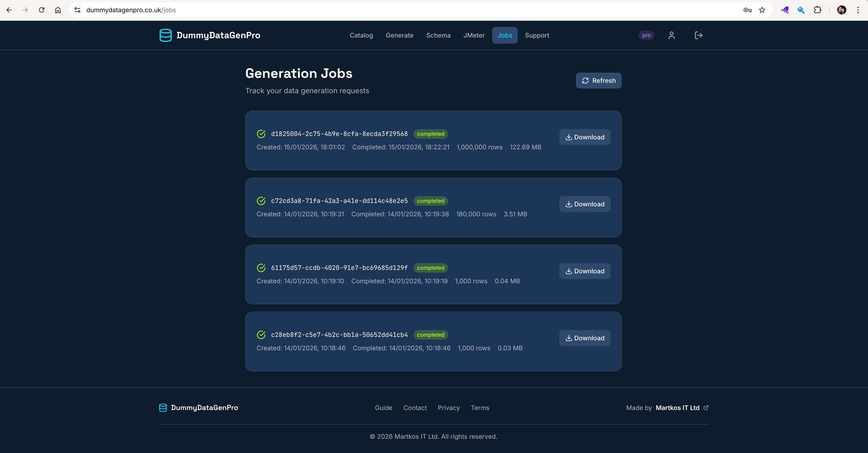The width and height of the screenshot is (868, 453).
Task: Open the Schema page
Action: point(438,35)
